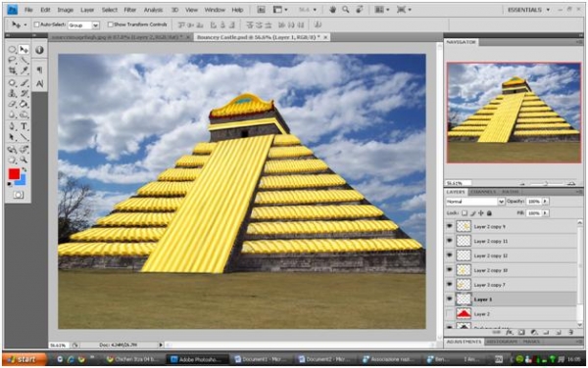
Task: Select the Brush tool
Action: [24, 83]
